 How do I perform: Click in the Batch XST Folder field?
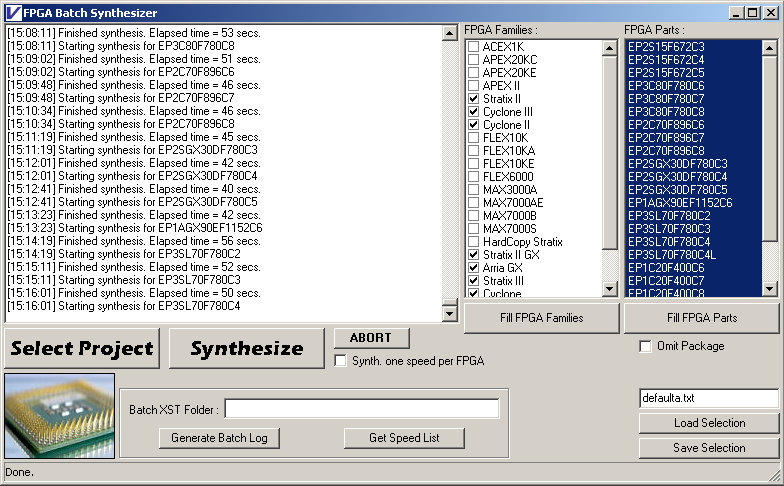(362, 408)
